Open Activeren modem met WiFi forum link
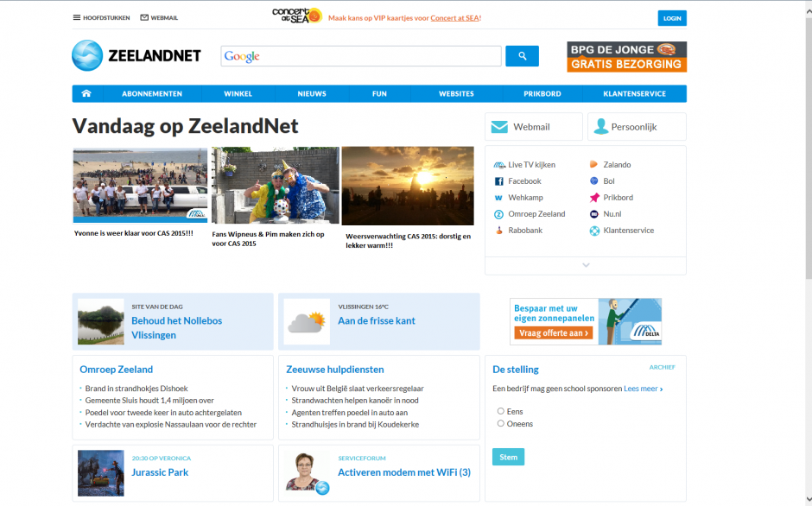 404,472
